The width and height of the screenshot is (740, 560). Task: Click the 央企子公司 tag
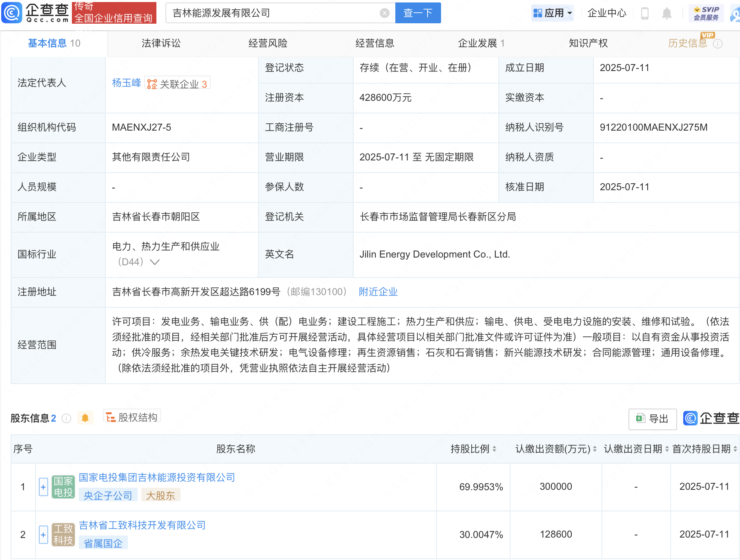coord(108,496)
